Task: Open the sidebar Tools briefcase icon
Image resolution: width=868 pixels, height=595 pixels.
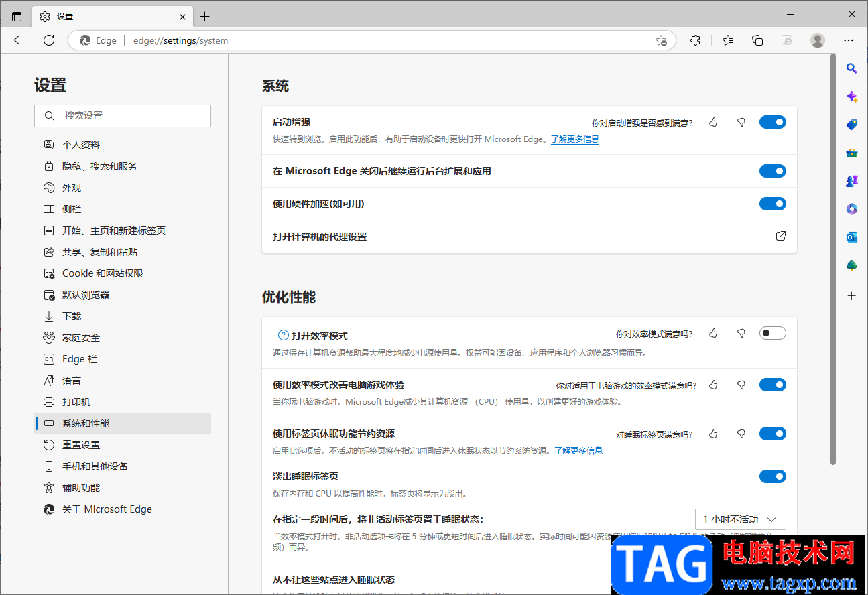Action: click(852, 153)
